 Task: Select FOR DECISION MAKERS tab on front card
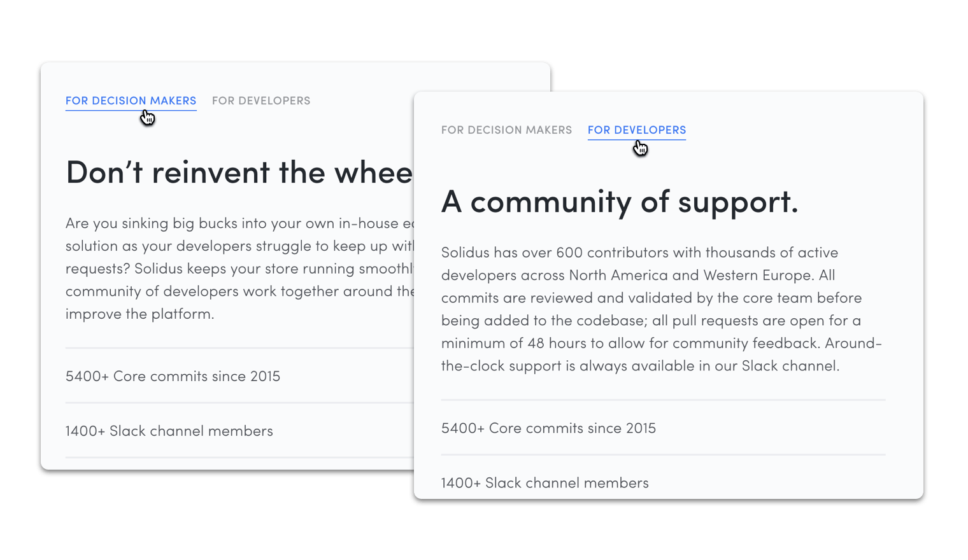[x=506, y=130]
